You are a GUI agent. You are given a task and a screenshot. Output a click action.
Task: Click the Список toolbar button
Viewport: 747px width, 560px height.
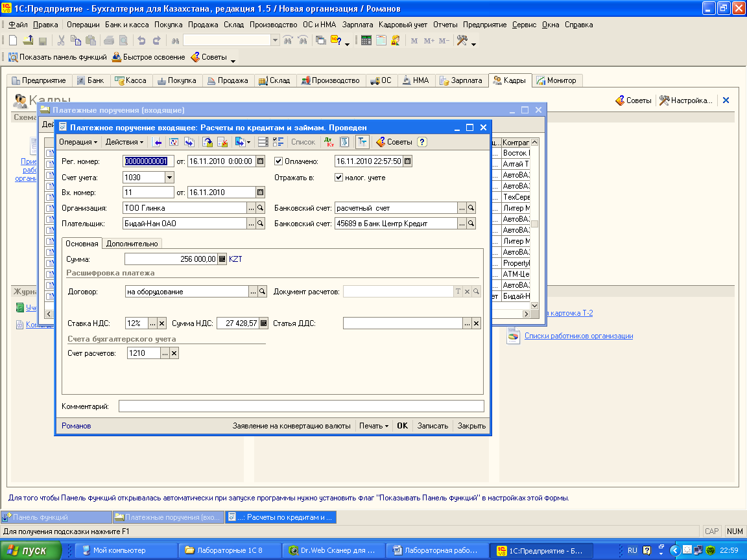303,142
